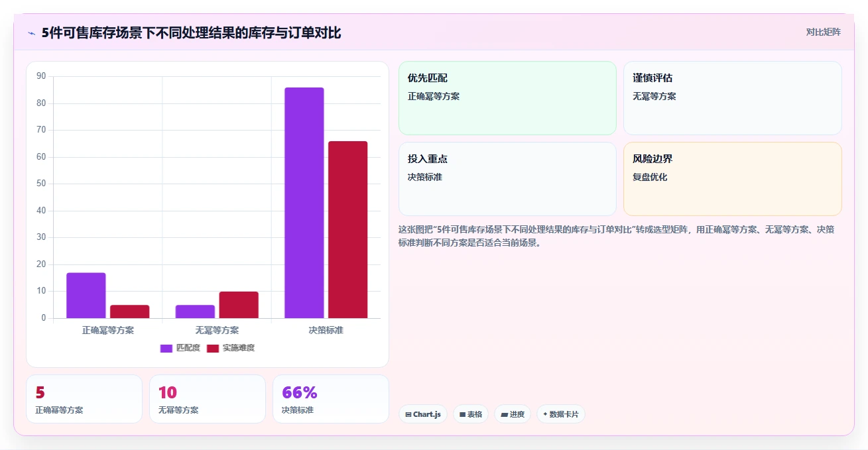This screenshot has width=868, height=450.
Task: Click the 对比矩阵 label in the header
Action: tap(823, 32)
